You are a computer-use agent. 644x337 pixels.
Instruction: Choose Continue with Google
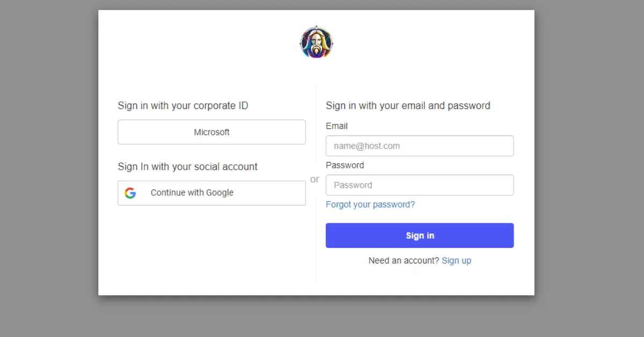coord(211,193)
